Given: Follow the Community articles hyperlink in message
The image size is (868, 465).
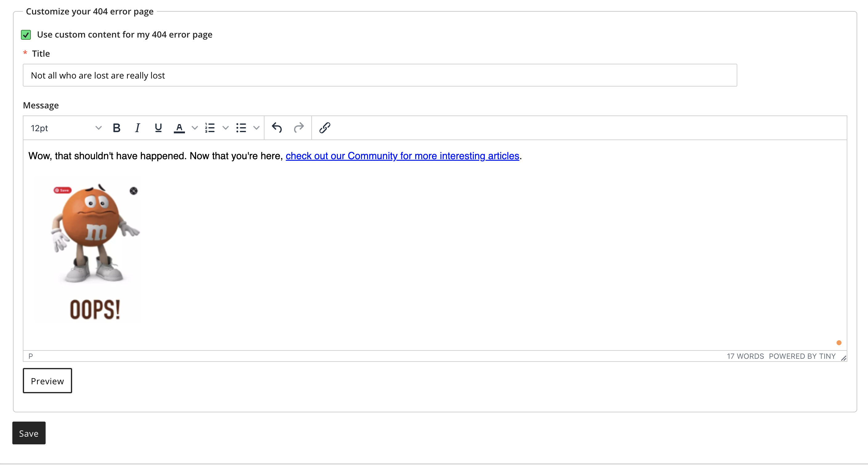Looking at the screenshot, I should 402,156.
